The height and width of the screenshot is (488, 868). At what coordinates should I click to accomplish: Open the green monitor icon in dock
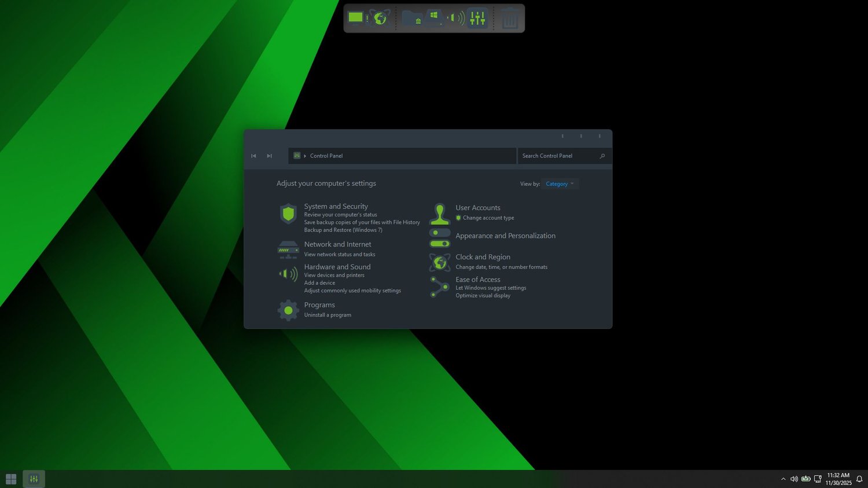(356, 18)
